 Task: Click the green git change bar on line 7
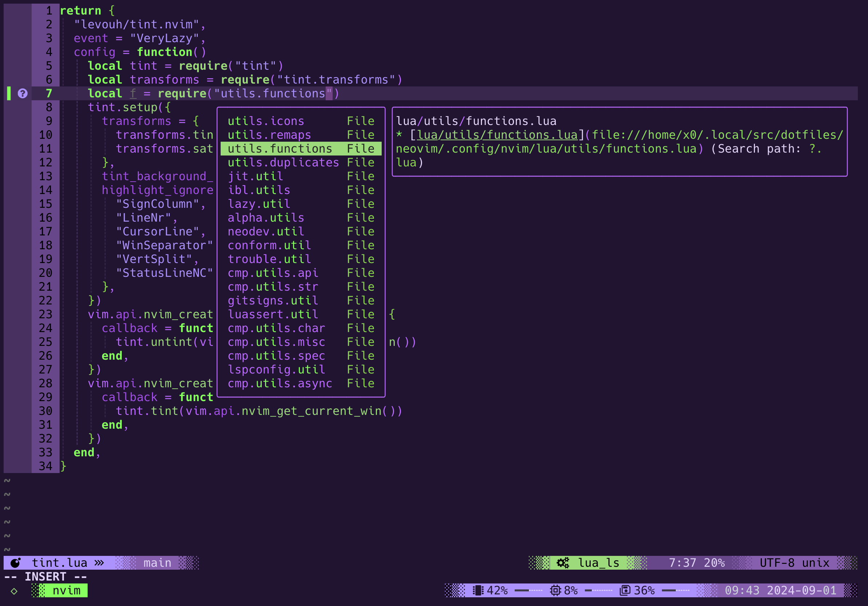point(9,93)
